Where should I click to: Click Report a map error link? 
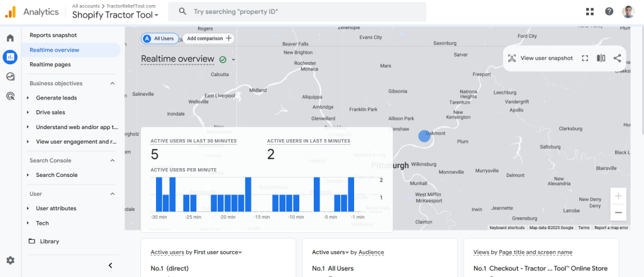[x=611, y=228]
